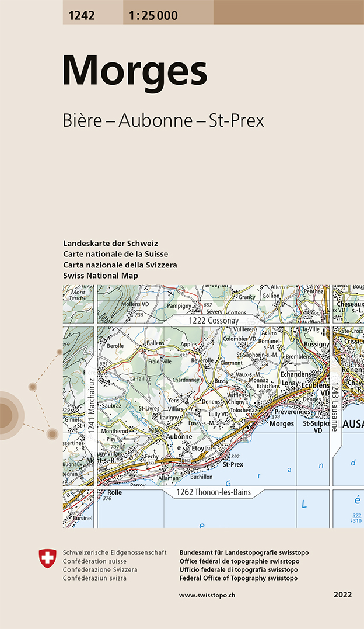The image size is (364, 629).
Task: Select map sheet number 1242
Action: (83, 16)
